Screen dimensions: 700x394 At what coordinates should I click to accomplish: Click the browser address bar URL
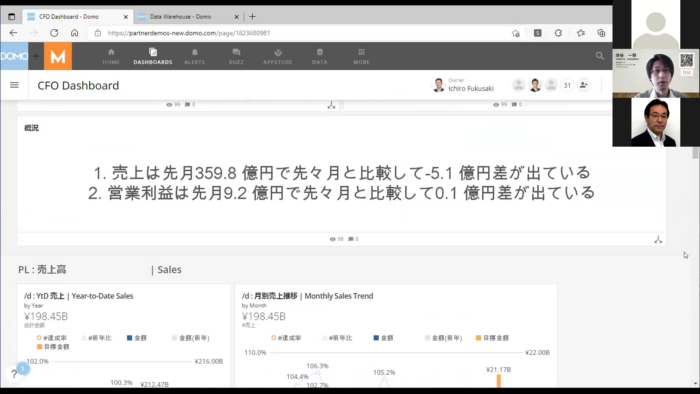coord(189,33)
